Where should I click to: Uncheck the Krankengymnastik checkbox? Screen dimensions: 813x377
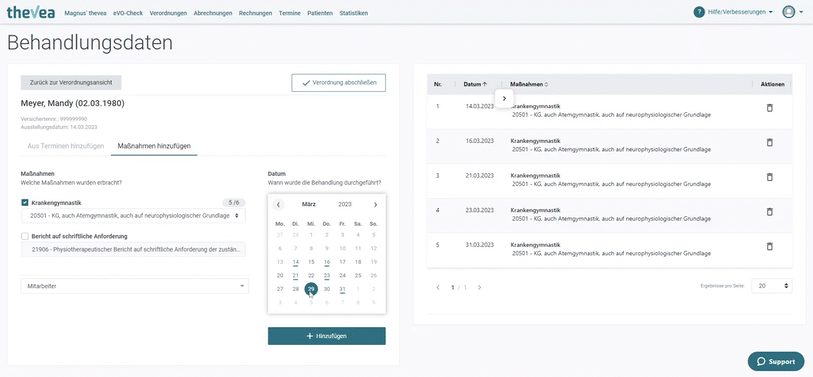pos(25,203)
